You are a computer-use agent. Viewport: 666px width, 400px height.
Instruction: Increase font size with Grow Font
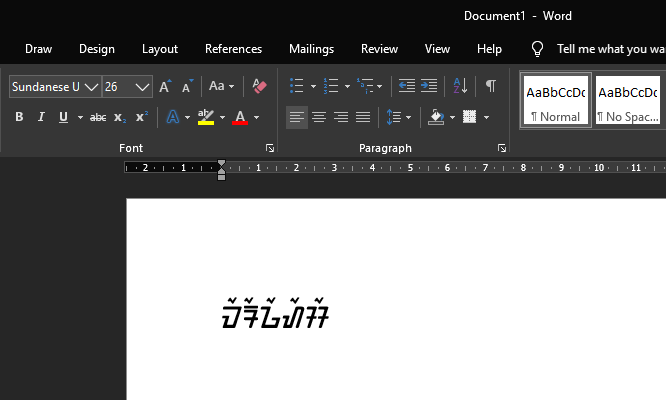(165, 87)
